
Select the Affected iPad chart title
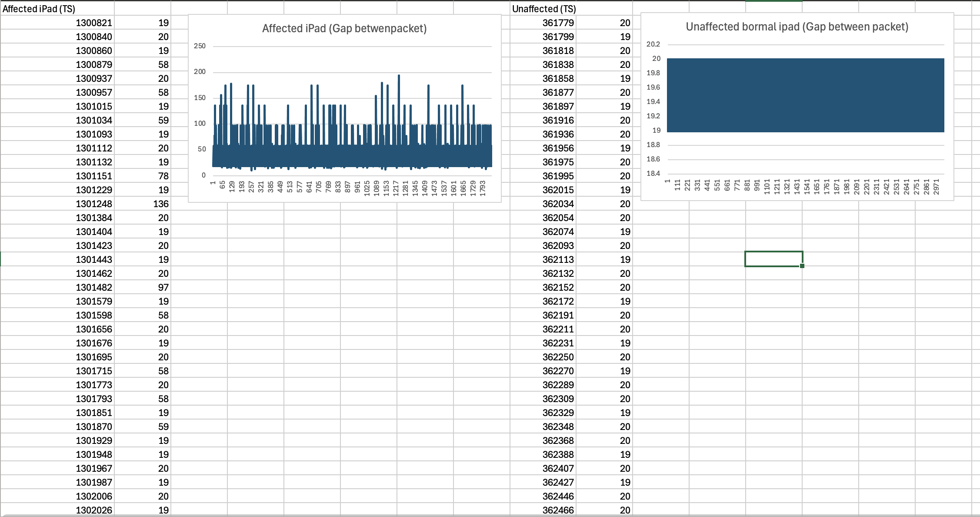click(x=344, y=28)
